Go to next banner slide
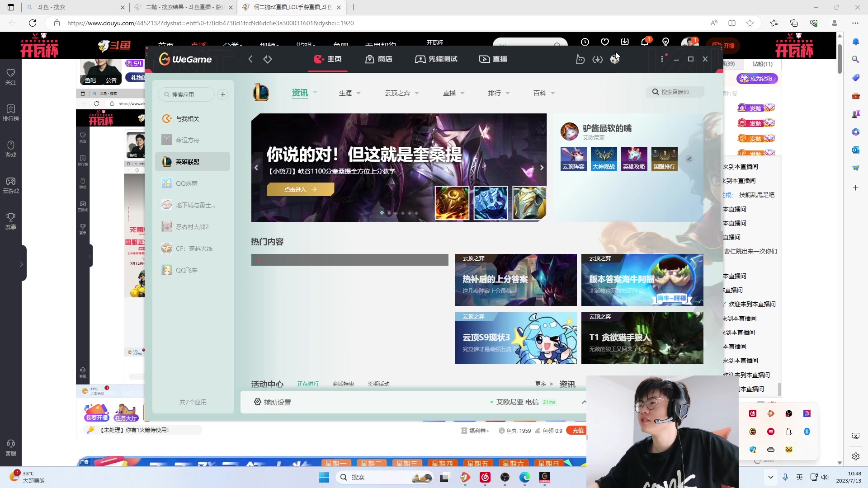 pyautogui.click(x=542, y=168)
